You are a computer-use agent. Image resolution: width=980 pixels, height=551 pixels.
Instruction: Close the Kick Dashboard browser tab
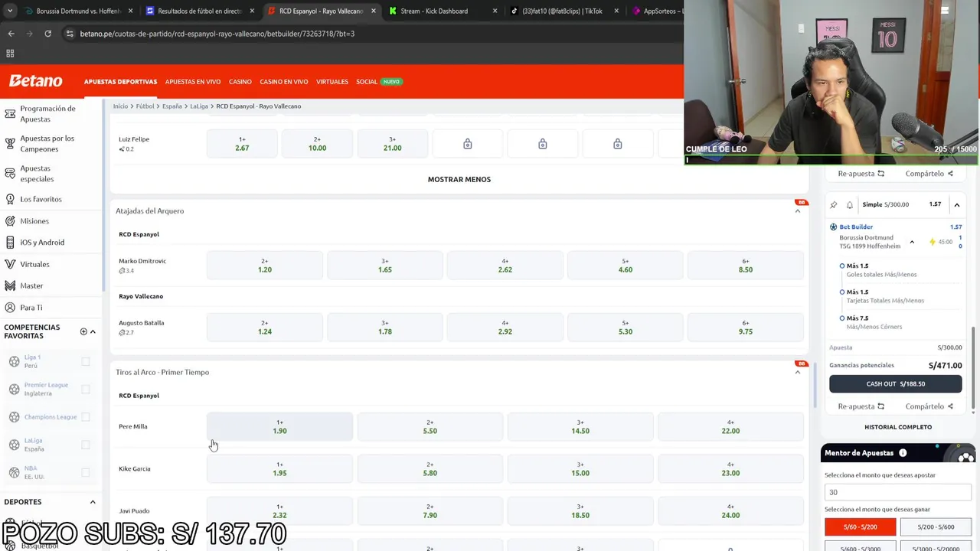click(x=495, y=11)
